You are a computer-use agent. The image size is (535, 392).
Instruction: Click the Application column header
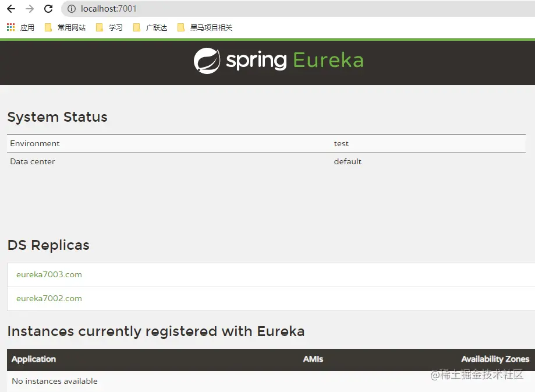tap(34, 359)
